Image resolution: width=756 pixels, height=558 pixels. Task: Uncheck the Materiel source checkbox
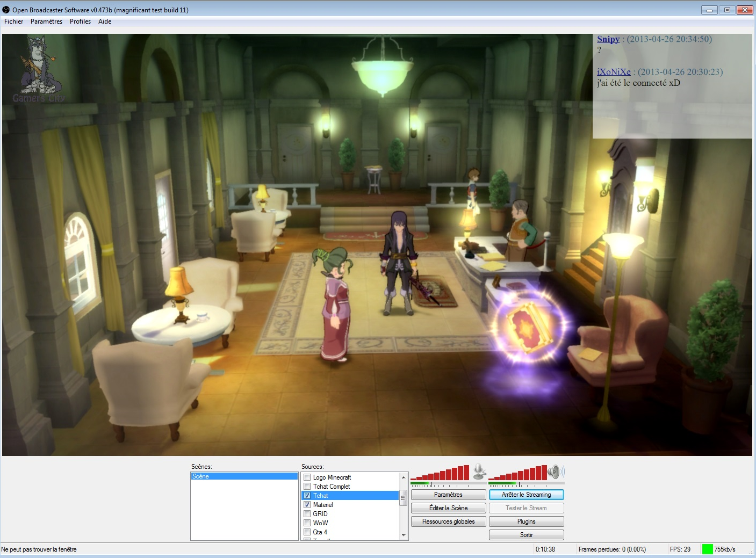coord(307,505)
